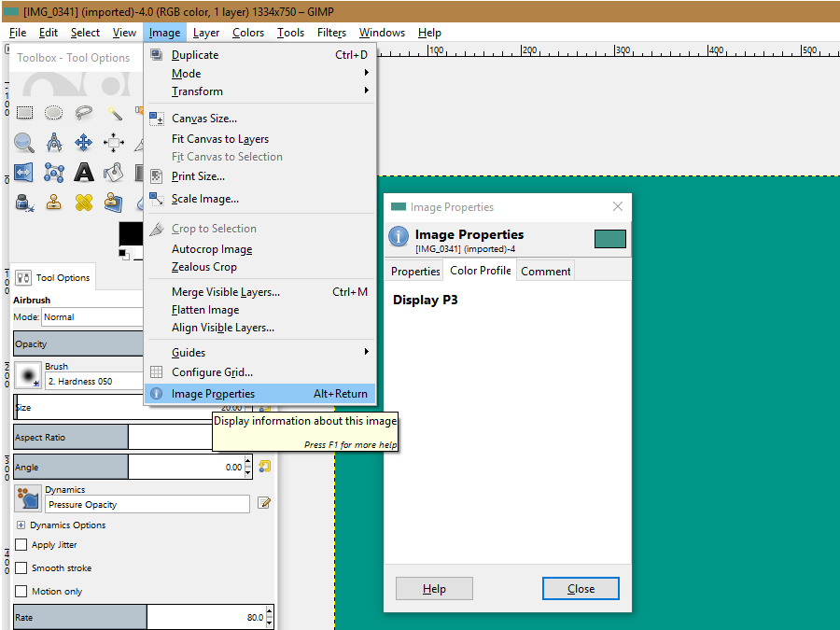Screen dimensions: 840x630
Task: Open the airbrush Mode dropdown
Action: point(92,316)
